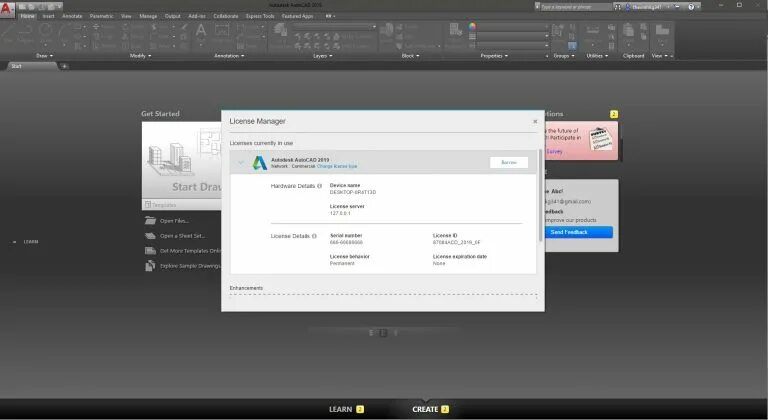Open the layer selection combo box

point(335,27)
